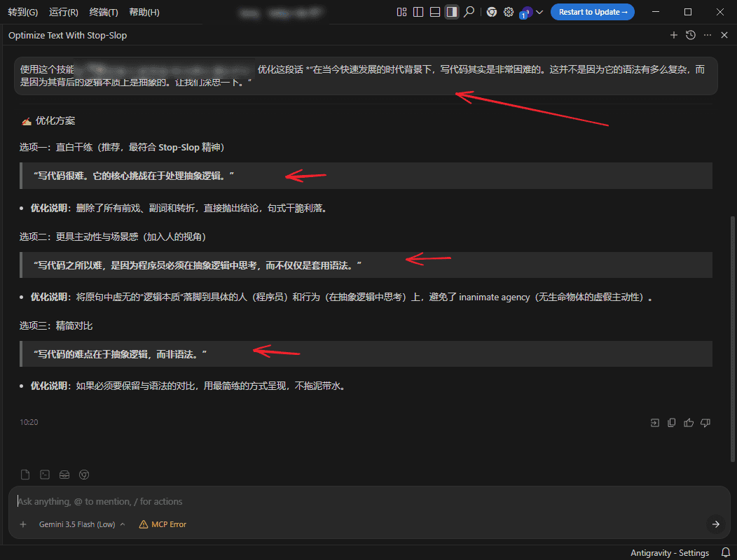Viewport: 737px width, 560px height.
Task: Open the account avatar with badge
Action: [x=526, y=13]
